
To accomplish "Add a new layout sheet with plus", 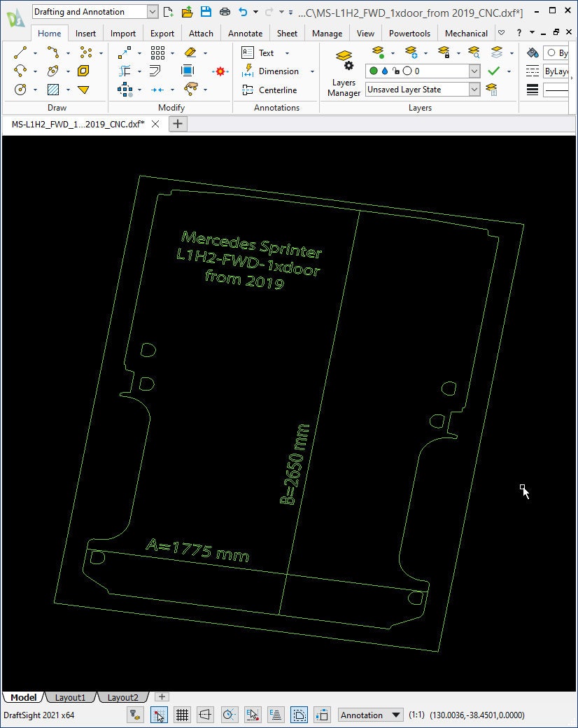I will 162,697.
